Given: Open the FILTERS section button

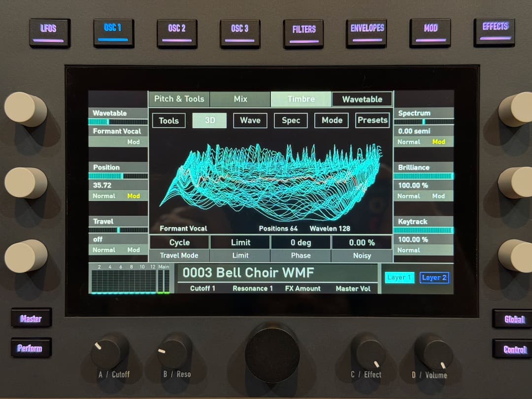Looking at the screenshot, I should click(303, 32).
